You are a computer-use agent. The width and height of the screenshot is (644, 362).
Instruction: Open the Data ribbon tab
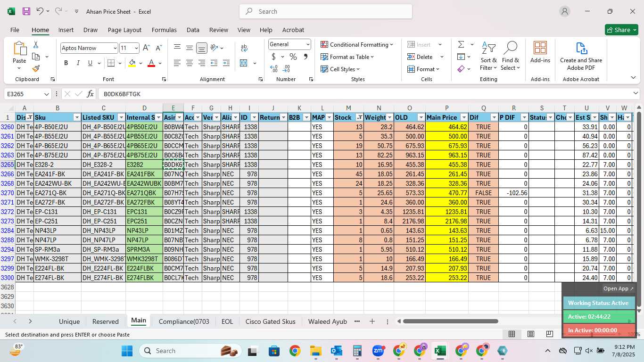pyautogui.click(x=193, y=30)
